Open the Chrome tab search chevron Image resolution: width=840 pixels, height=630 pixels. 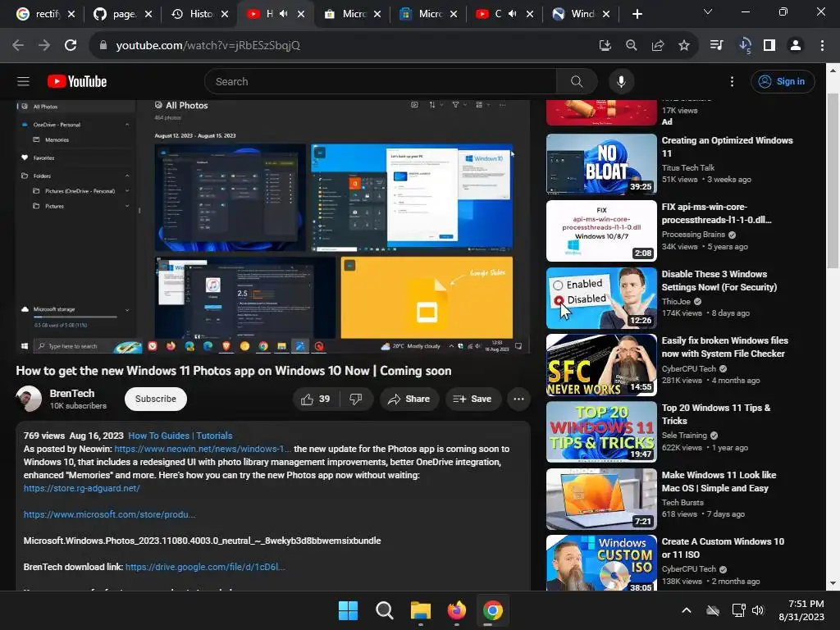708,11
